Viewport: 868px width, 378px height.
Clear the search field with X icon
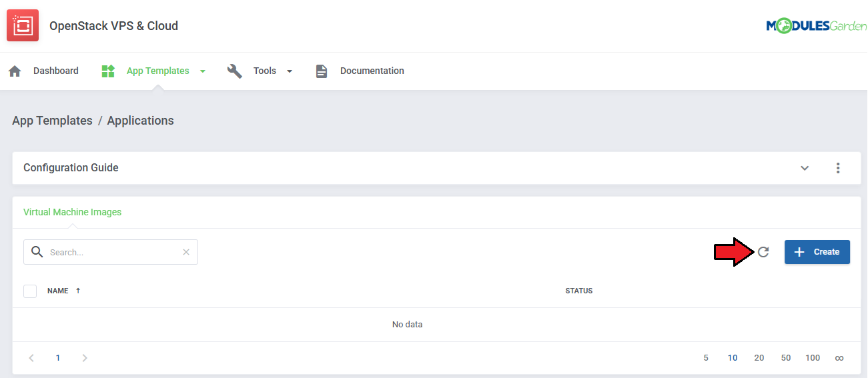(x=186, y=252)
